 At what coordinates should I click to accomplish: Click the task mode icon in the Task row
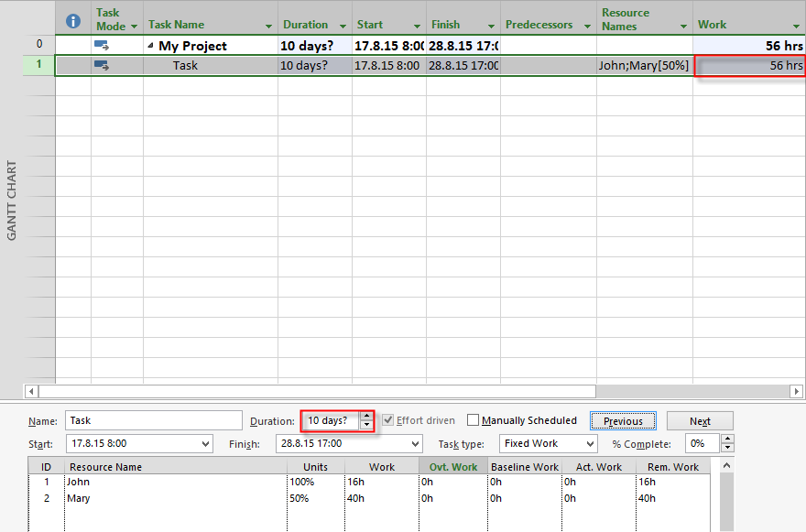(x=102, y=65)
